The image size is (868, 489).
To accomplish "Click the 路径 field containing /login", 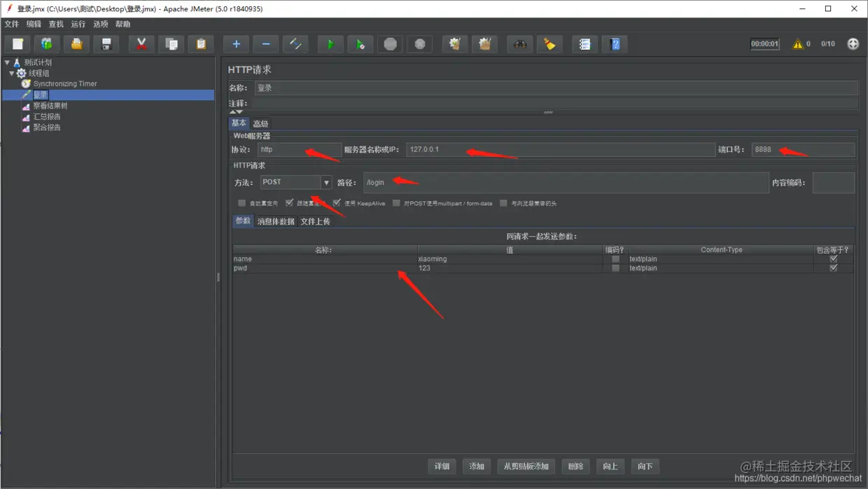I will 566,183.
